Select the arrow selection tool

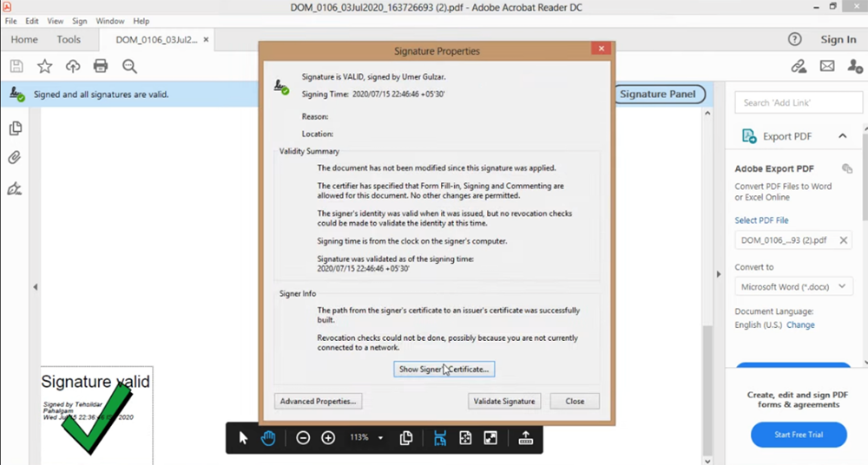point(243,438)
